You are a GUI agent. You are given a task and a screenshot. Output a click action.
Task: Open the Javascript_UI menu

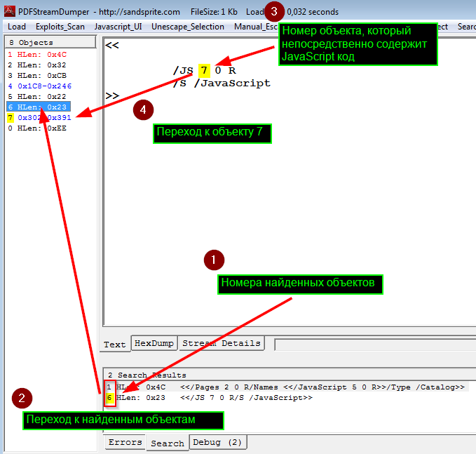(x=118, y=27)
